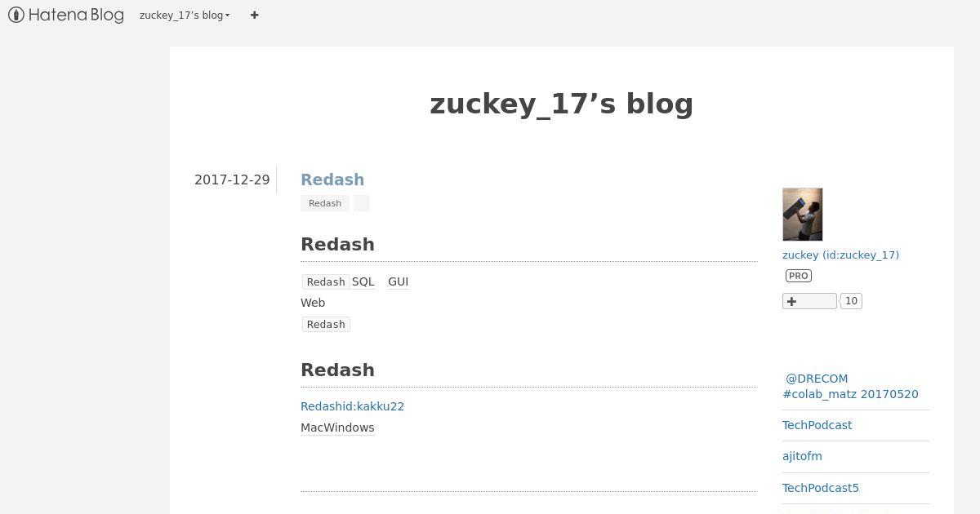Image resolution: width=980 pixels, height=514 pixels.
Task: Open the zuckey (id:zuckey_17) profile link
Action: [x=840, y=255]
